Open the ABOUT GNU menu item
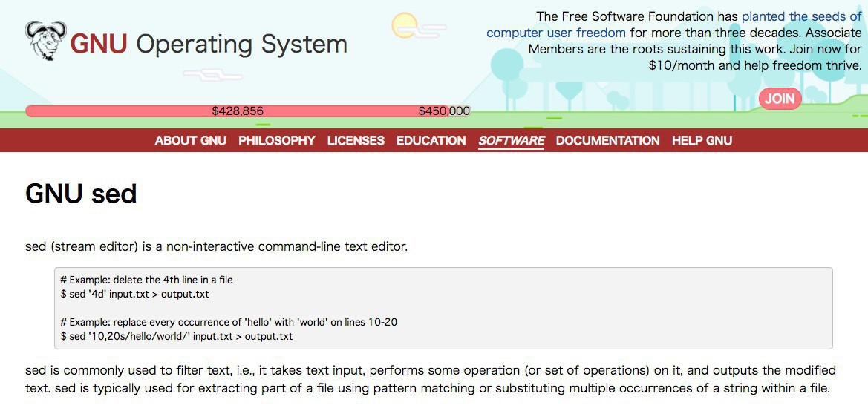Viewport: 868px width, 414px height. click(190, 140)
